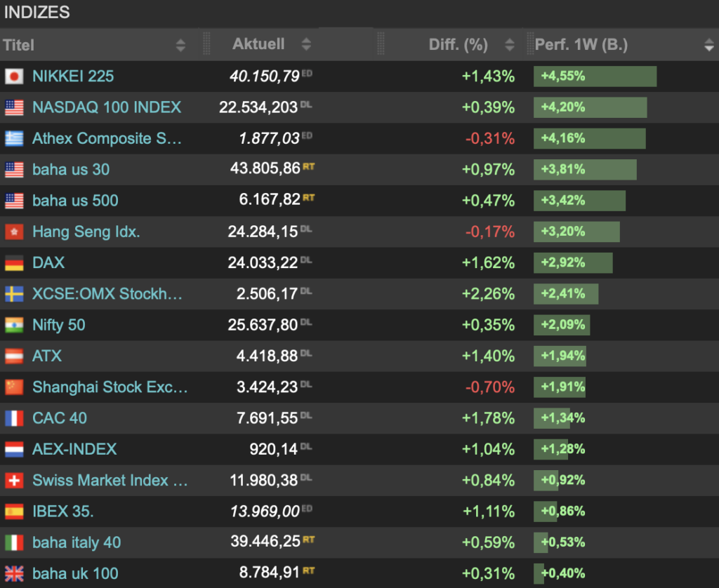Click the 13.969,00 value for IBEX 35
The image size is (719, 588).
coord(265,512)
